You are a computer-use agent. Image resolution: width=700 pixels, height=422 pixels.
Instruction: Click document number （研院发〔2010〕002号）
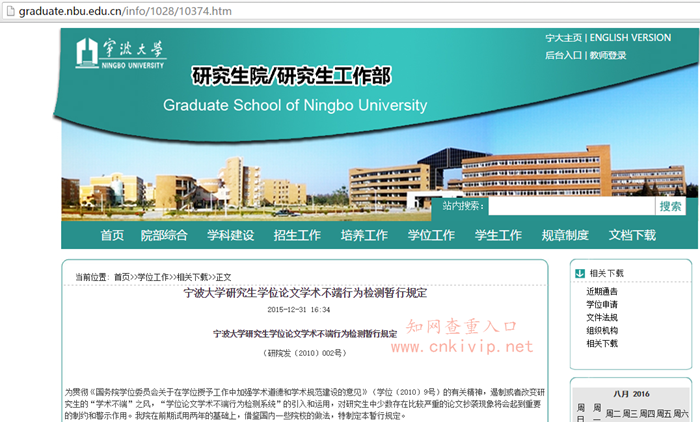point(305,353)
